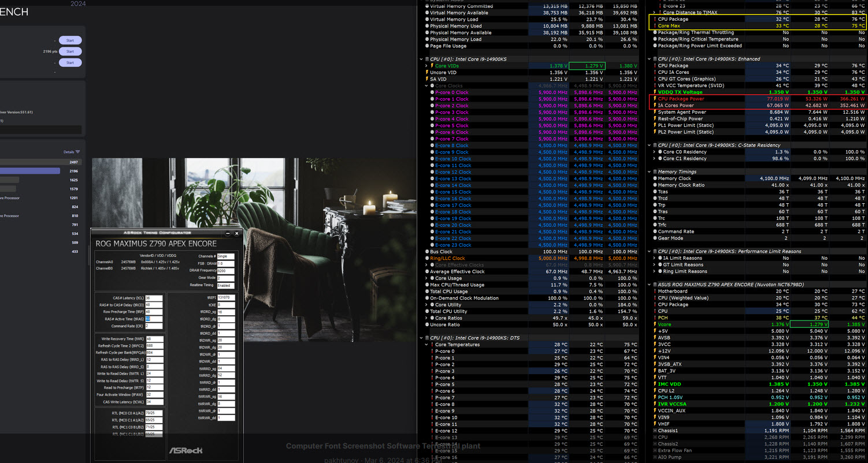The width and height of the screenshot is (868, 463).
Task: Click the icon beside Ring/LLC Clock
Action: pyautogui.click(x=428, y=258)
